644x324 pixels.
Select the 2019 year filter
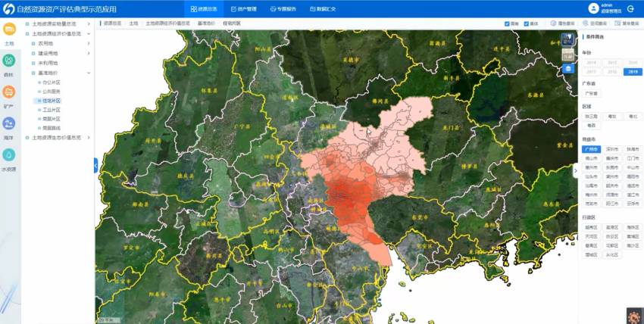(x=632, y=72)
